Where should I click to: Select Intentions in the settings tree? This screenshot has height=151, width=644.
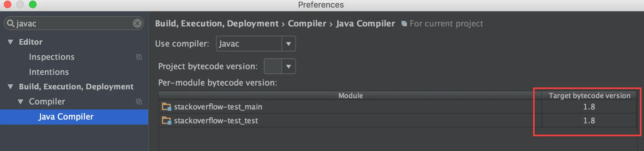pos(49,72)
